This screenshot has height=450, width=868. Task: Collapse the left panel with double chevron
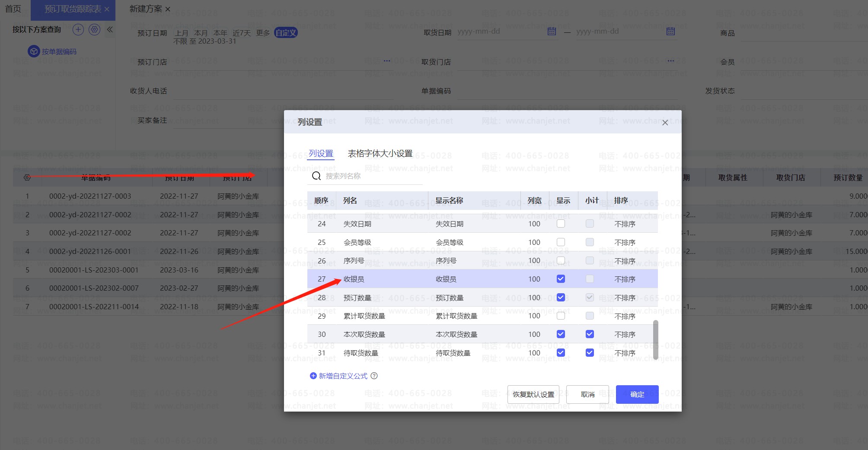pyautogui.click(x=110, y=29)
